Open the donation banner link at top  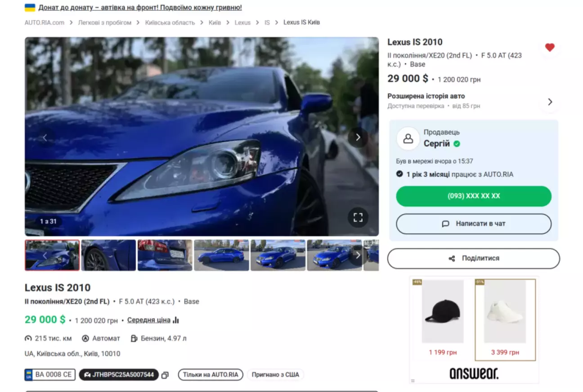click(140, 8)
